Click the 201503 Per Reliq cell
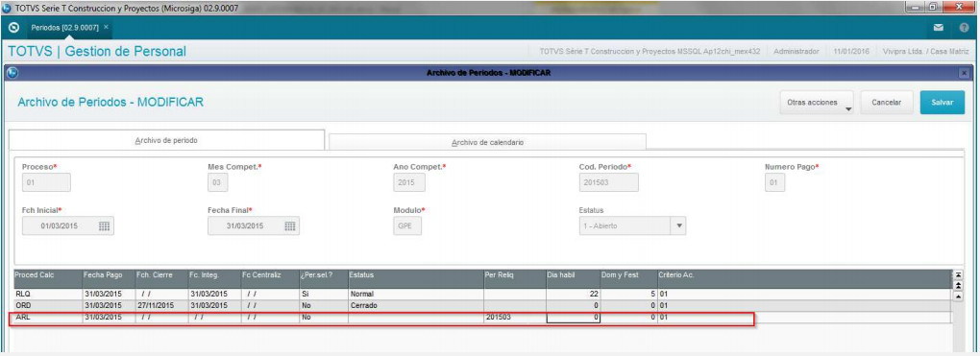The width and height of the screenshot is (980, 356). 515,318
